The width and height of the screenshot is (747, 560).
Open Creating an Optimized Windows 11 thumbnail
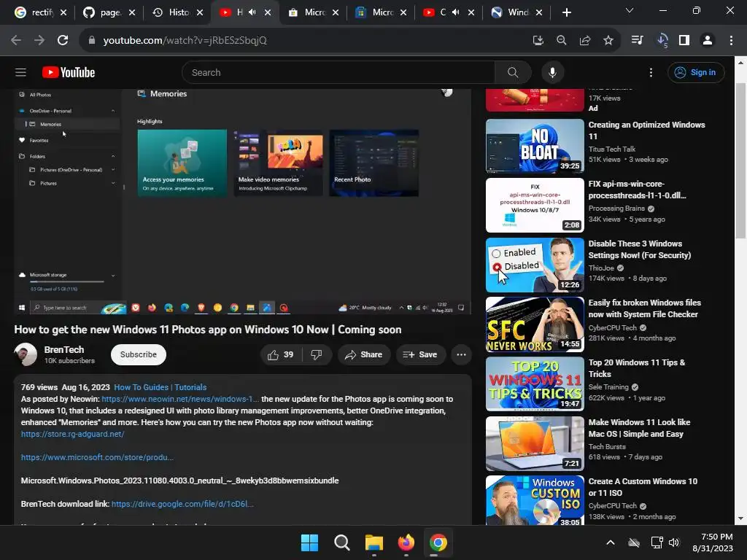(535, 146)
